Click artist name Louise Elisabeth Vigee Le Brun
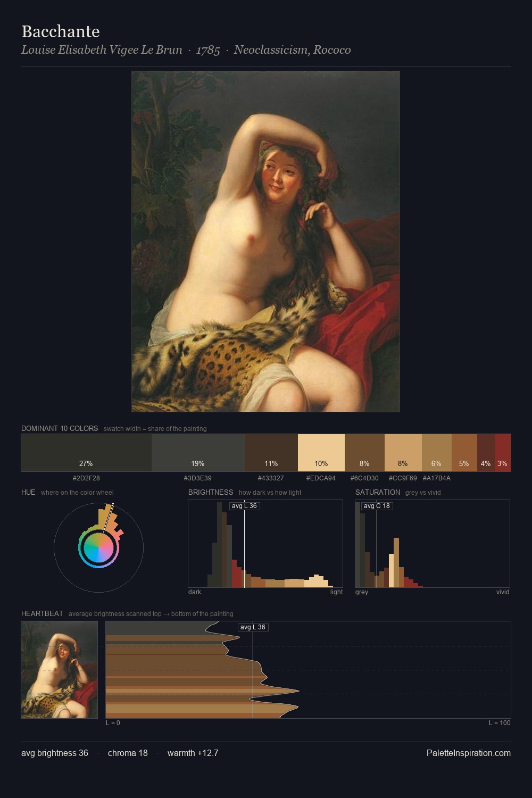Viewport: 532px width, 798px height. click(x=102, y=50)
